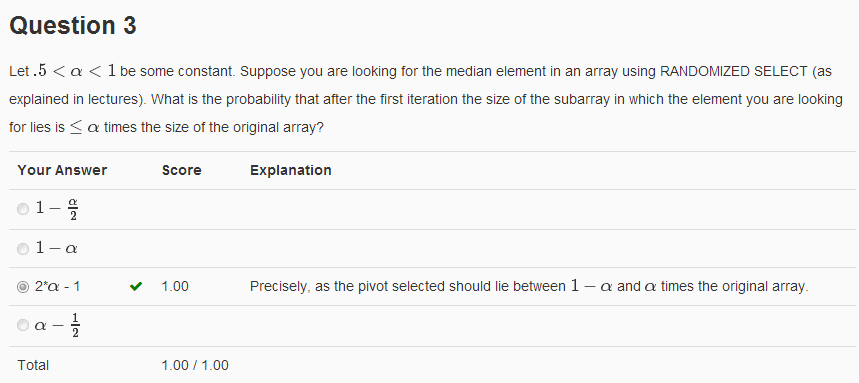Select the radio button for 1 − α

click(22, 249)
